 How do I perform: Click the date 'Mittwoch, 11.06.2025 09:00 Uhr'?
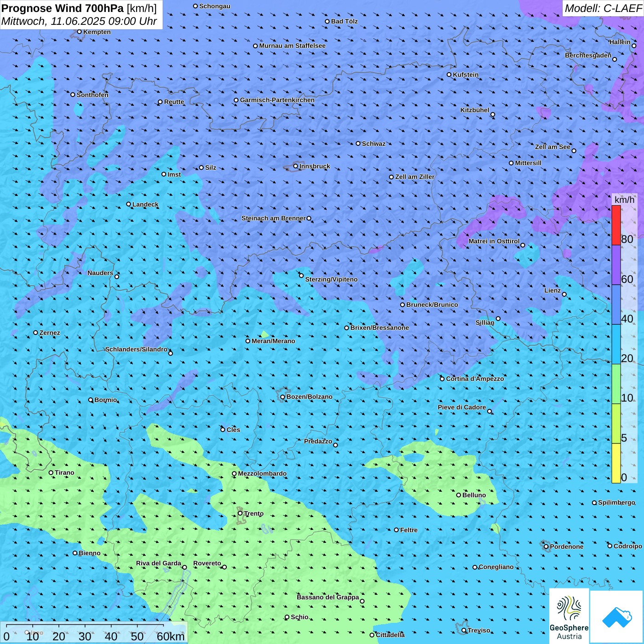coord(79,21)
